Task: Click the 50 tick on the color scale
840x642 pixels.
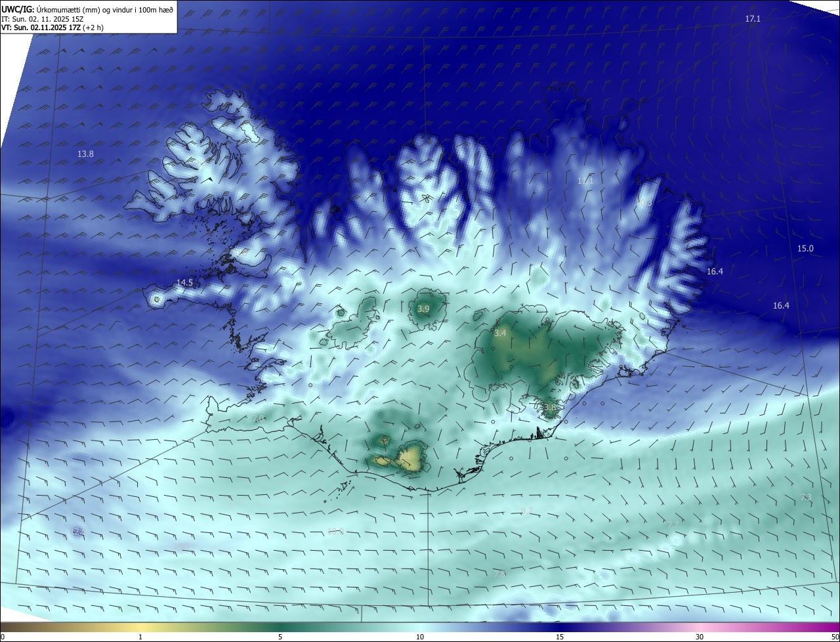Action: (835, 637)
